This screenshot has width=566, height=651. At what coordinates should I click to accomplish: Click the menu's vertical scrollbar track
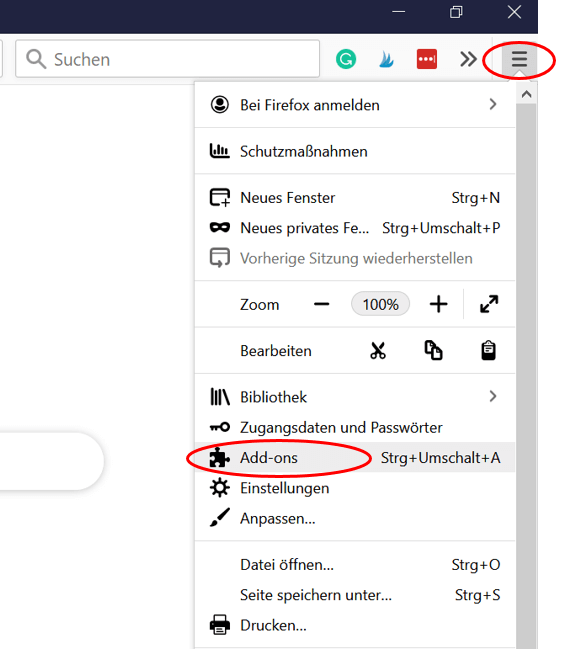click(527, 374)
